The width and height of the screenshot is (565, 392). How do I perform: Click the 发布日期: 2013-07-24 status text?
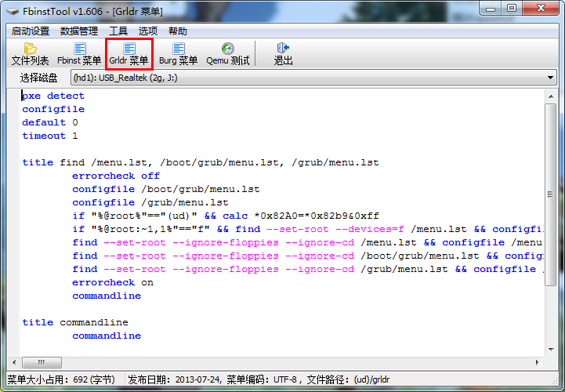coord(174,379)
